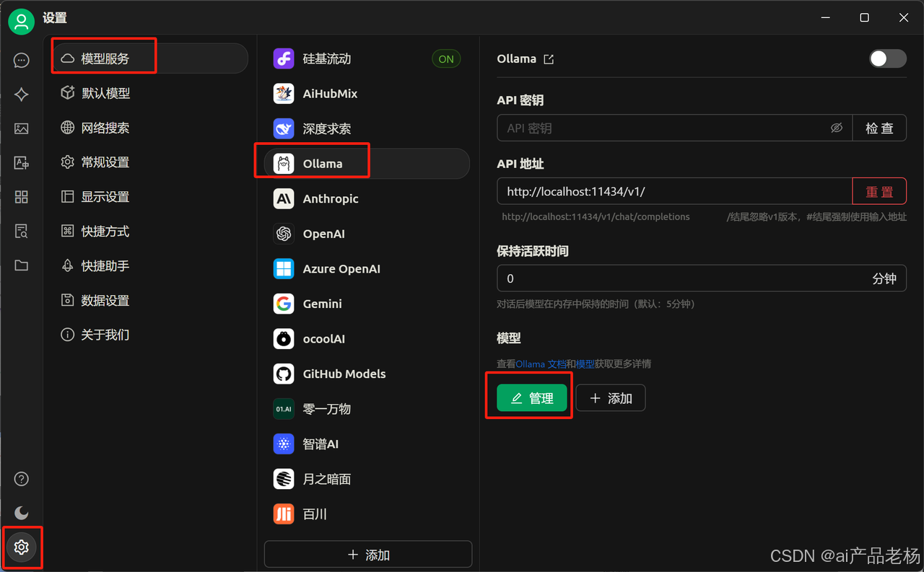Add a provider with bottom 添加 button
924x572 pixels.
click(x=368, y=554)
